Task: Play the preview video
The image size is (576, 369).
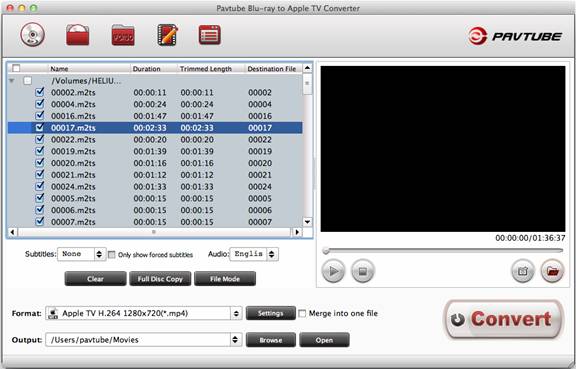Action: 333,271
